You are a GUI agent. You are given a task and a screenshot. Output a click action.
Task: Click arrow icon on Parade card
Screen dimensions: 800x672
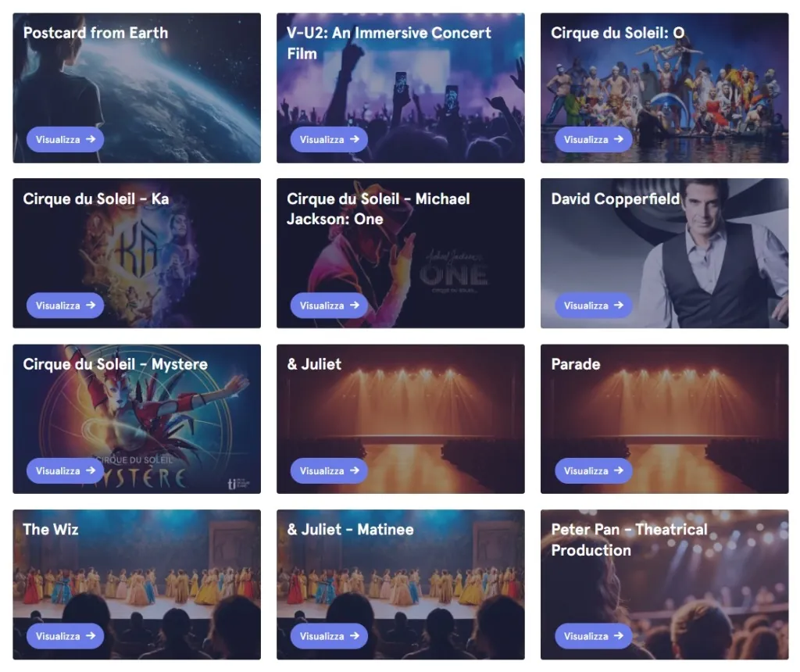(619, 470)
